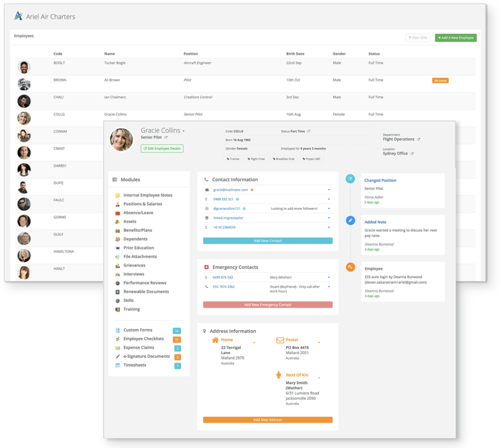
Task: Click Tucker Bogle's profile photo thumbnail
Action: pos(24,67)
